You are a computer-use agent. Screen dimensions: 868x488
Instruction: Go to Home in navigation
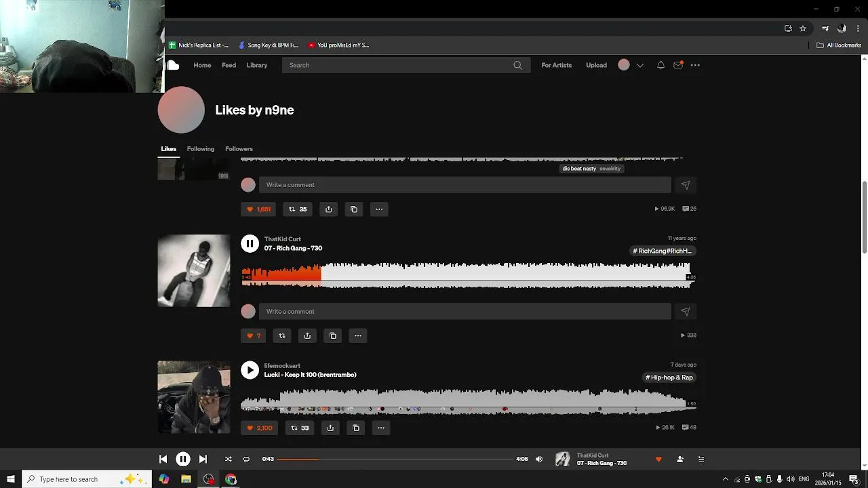point(202,65)
